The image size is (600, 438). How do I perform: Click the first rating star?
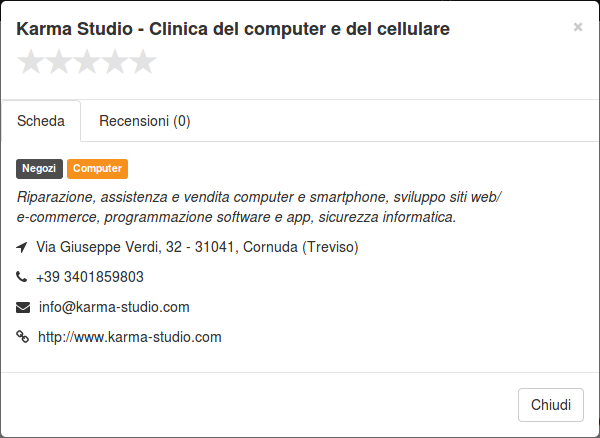[x=31, y=62]
